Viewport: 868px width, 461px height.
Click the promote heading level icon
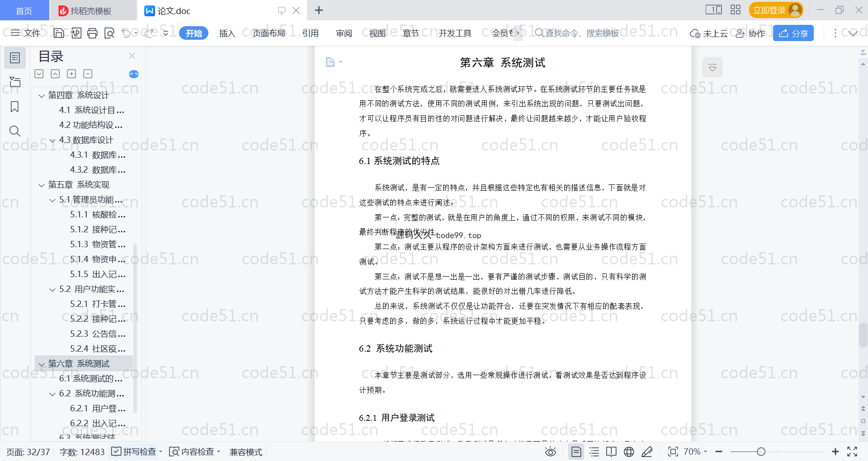tap(72, 74)
